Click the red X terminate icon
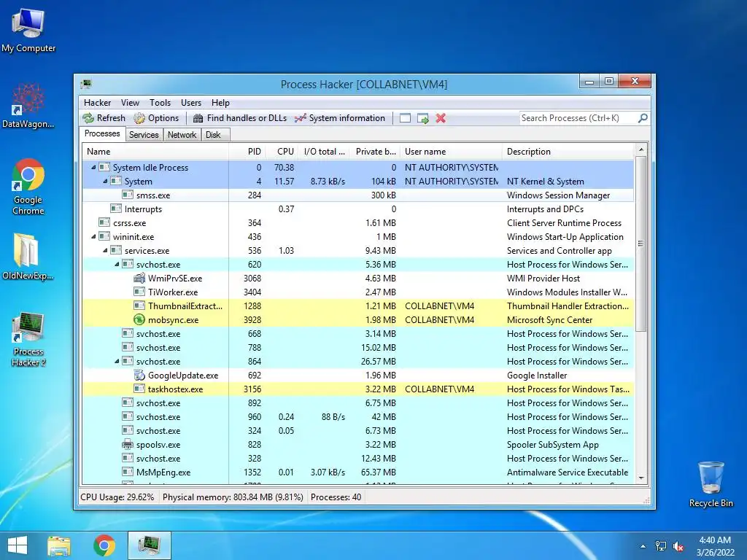Screen dimensions: 747x560 tap(441, 118)
